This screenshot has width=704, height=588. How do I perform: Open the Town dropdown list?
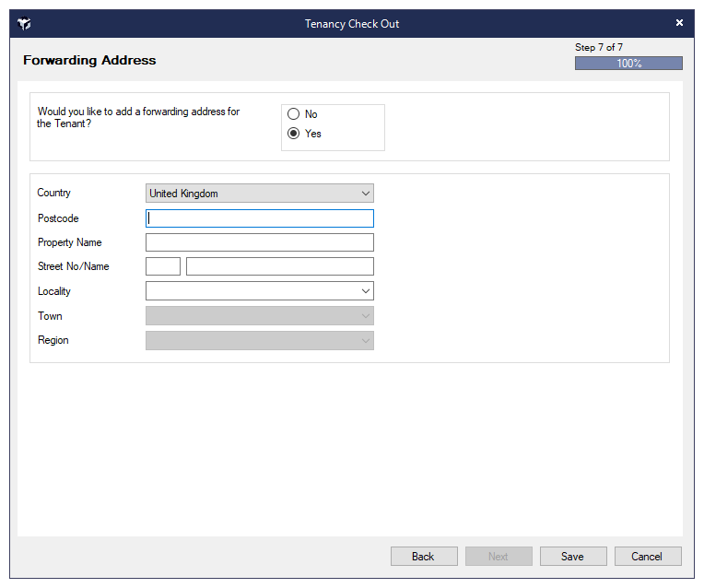(x=365, y=316)
